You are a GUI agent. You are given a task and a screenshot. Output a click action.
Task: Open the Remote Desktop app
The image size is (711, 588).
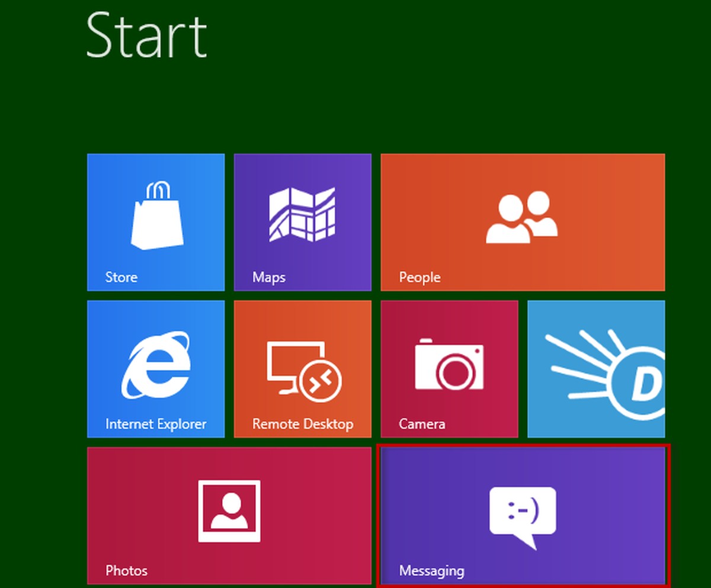(302, 368)
